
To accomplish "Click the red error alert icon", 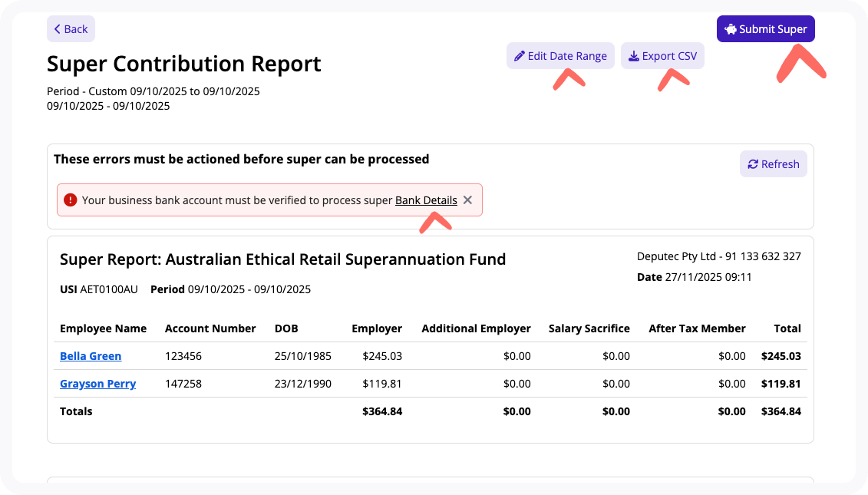I will [x=71, y=200].
